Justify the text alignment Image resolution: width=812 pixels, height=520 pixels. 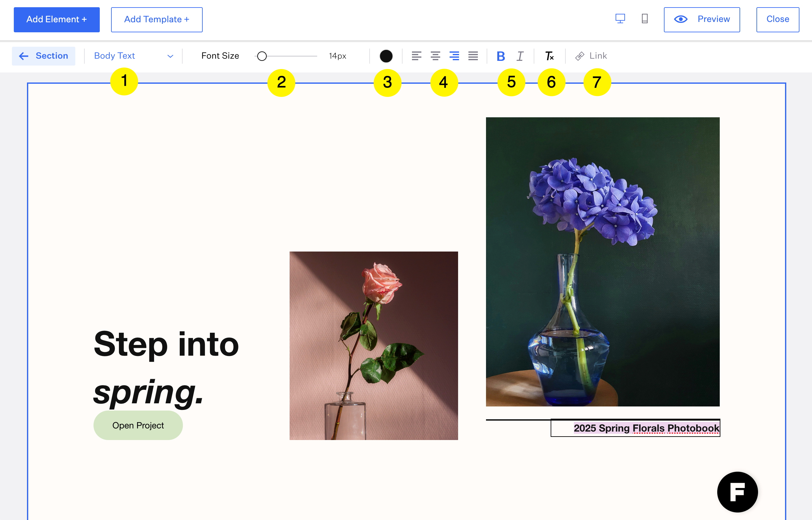point(473,56)
